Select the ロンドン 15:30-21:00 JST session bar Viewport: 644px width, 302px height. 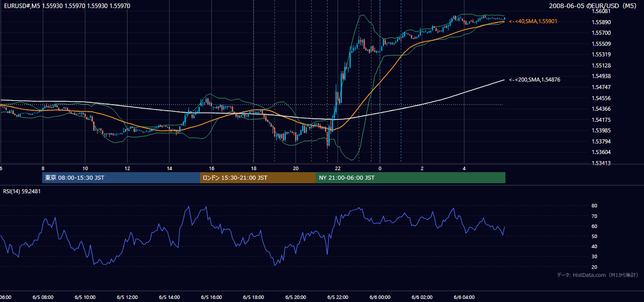click(258, 178)
